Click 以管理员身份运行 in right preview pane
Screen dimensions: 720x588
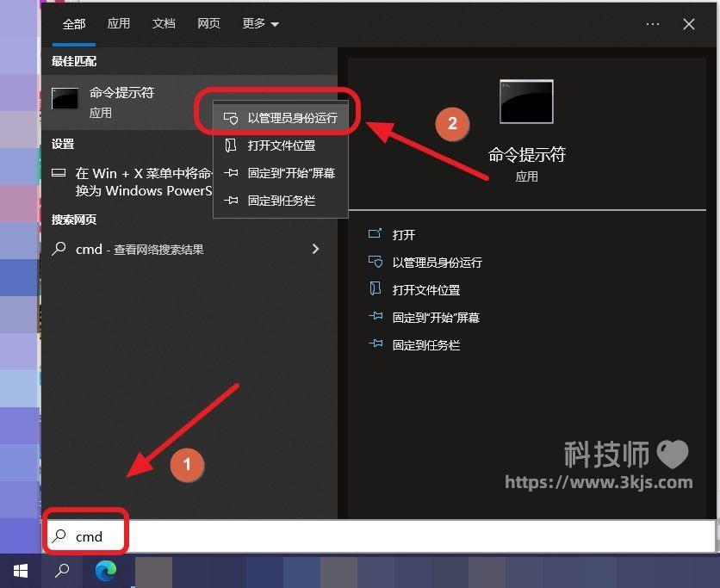tap(438, 263)
